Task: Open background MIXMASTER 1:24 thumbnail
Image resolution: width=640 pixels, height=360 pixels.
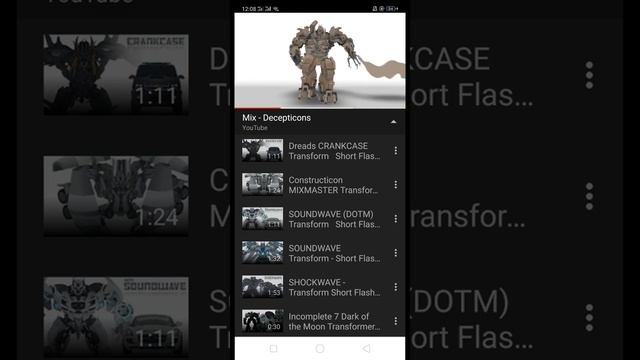Action: pos(116,196)
